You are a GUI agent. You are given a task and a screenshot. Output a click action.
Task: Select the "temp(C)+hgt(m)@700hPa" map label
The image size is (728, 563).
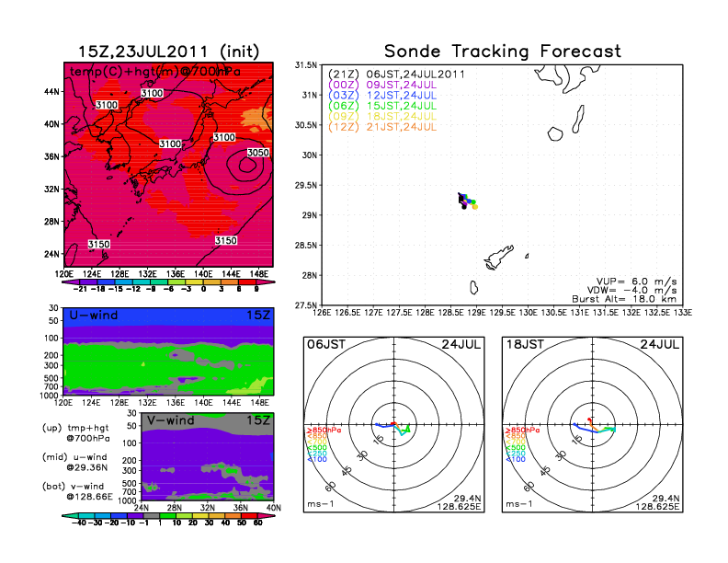(x=155, y=71)
